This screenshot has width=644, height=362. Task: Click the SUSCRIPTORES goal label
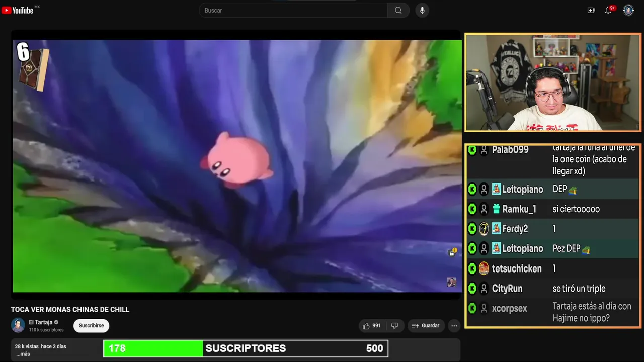(x=246, y=348)
